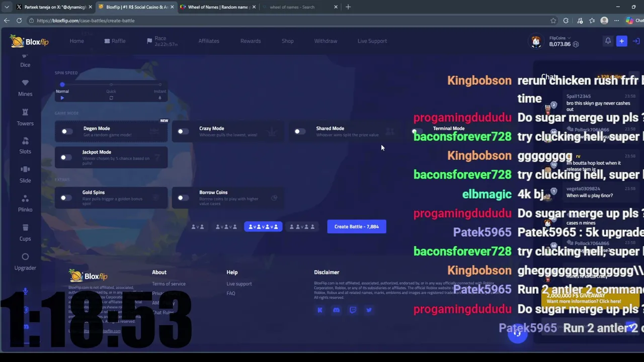Enable Crazy Mode switch
Image resolution: width=644 pixels, height=362 pixels.
183,132
